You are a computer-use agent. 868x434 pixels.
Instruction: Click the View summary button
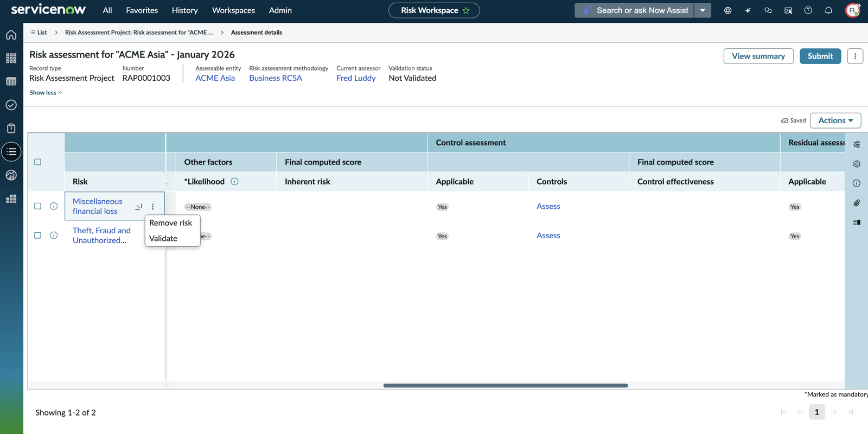pos(758,56)
